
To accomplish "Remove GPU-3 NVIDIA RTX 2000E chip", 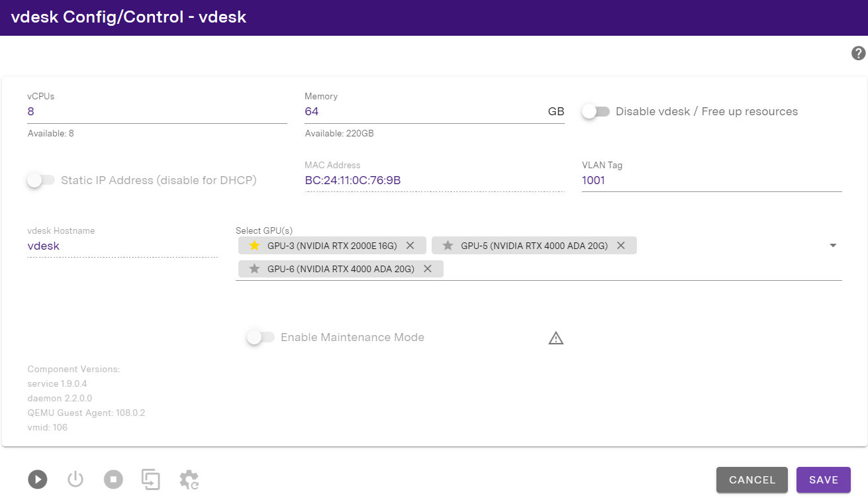I will coord(410,246).
